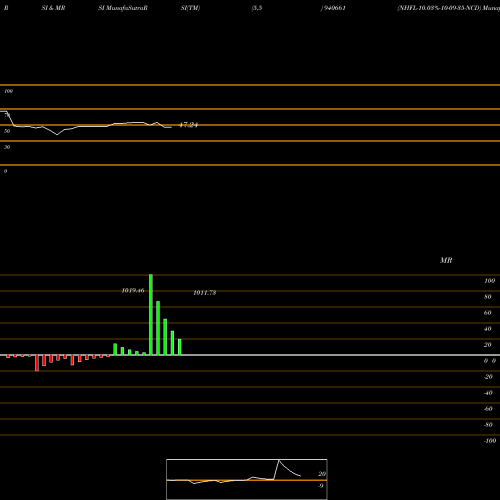The image size is (500, 500).
Task: Click the 'SI & MR' header text
Action: (53, 8)
